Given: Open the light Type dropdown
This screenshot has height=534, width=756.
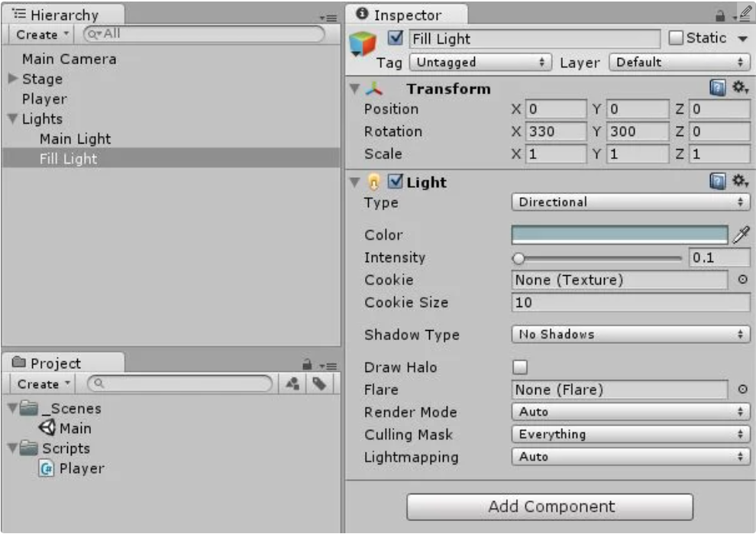Looking at the screenshot, I should 630,202.
